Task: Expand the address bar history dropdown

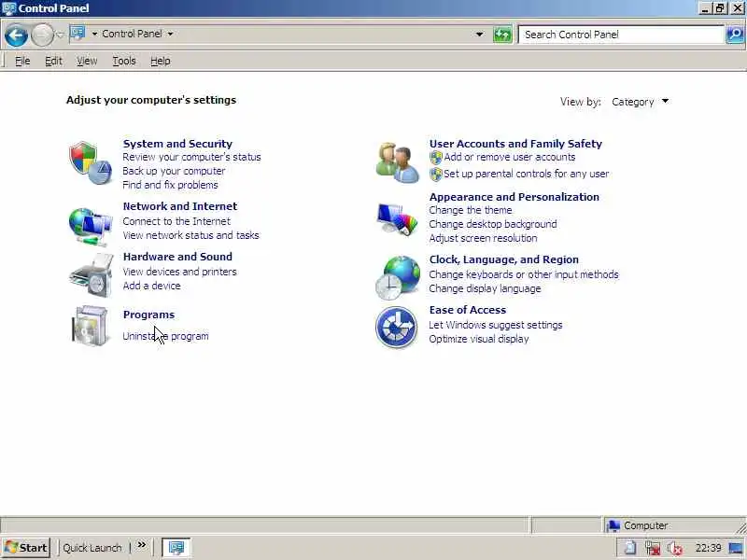Action: (x=479, y=35)
